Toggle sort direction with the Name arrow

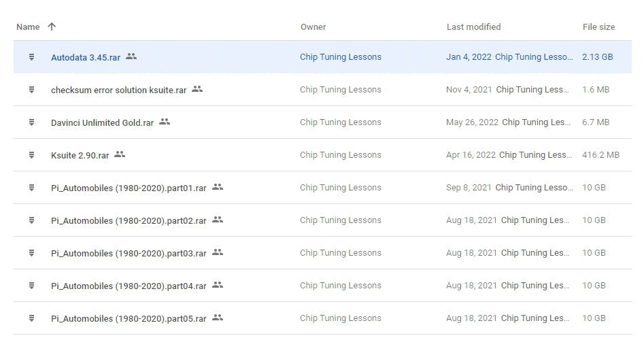pos(52,27)
